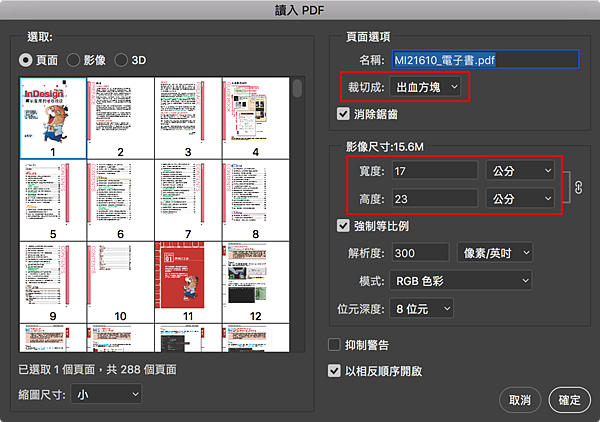
Task: Click the 讀入 PDF dialog title
Action: pos(300,10)
